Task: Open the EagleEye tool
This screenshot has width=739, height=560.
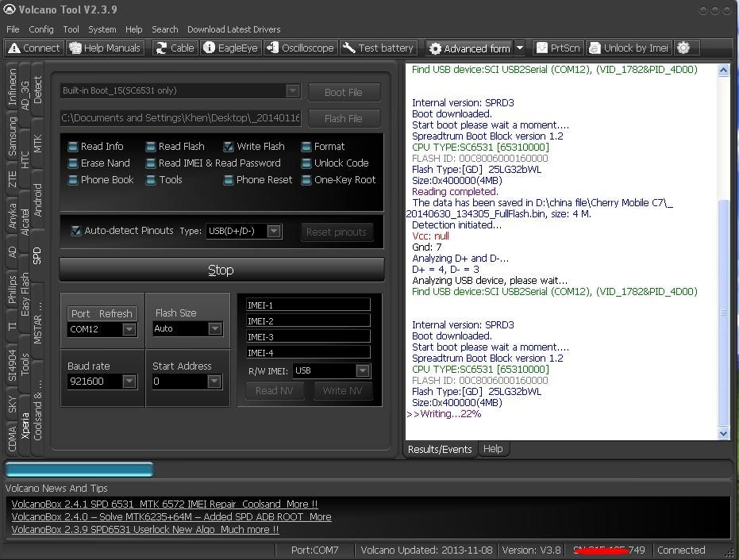Action: (x=230, y=48)
